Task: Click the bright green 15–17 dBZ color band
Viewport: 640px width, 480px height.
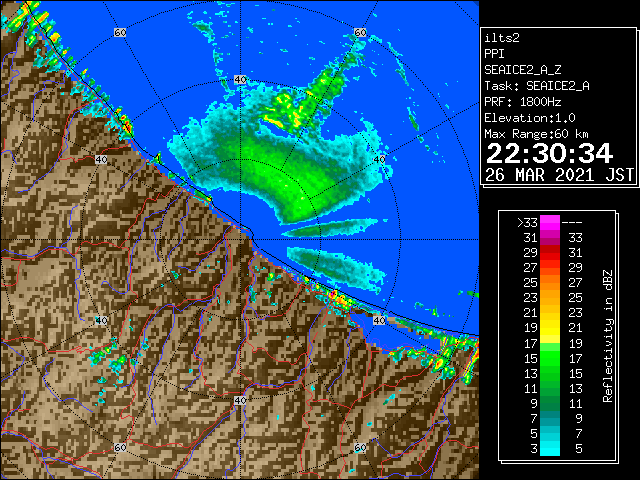Action: [549, 358]
